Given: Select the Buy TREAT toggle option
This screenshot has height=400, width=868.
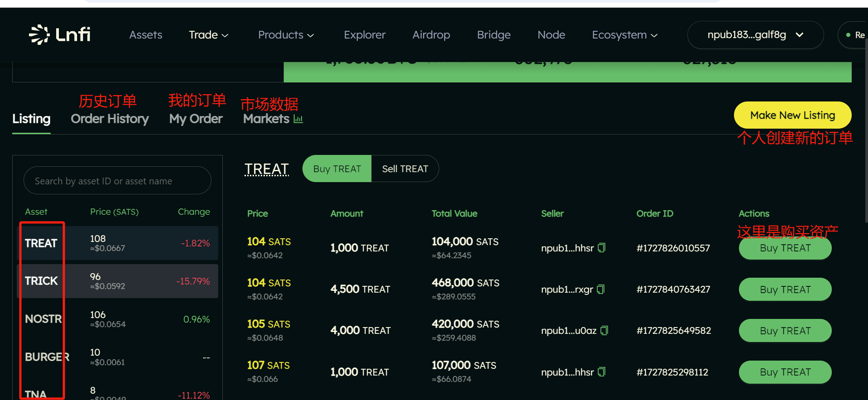Looking at the screenshot, I should pos(337,169).
